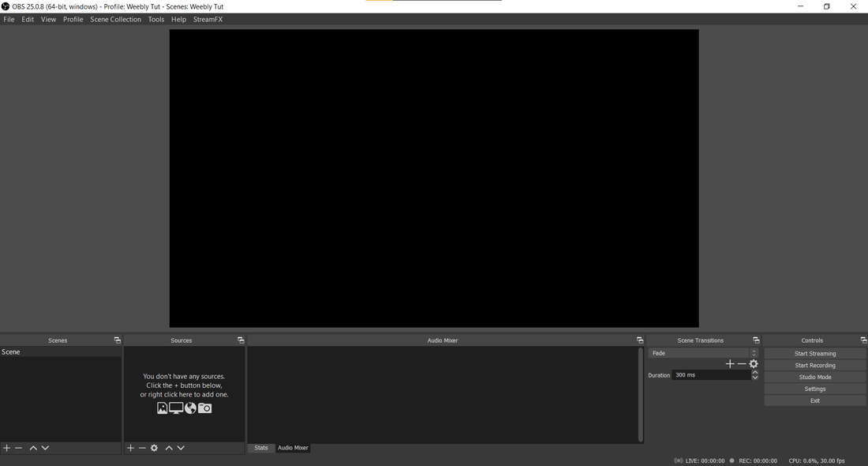Remove selected scene using the minus icon
The image size is (868, 466).
[17, 448]
